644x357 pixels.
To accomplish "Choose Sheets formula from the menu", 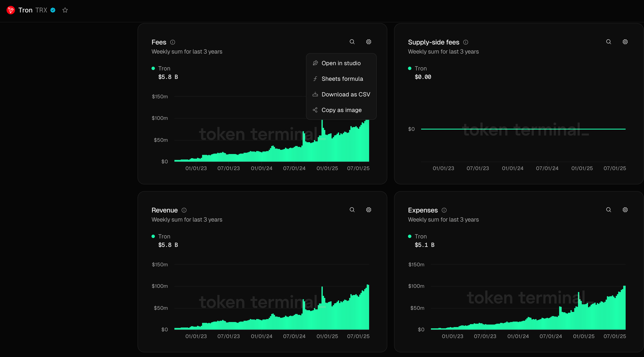I will pos(342,79).
